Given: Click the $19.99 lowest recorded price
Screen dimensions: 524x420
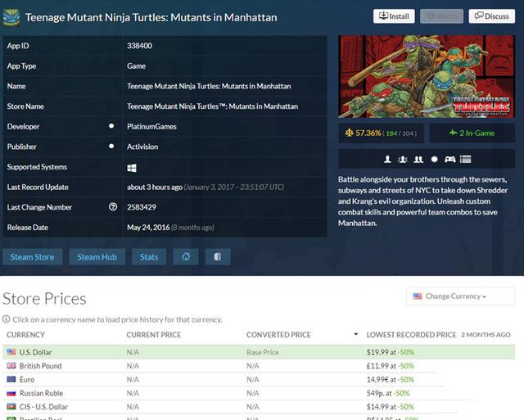Looking at the screenshot, I should pos(377,352).
